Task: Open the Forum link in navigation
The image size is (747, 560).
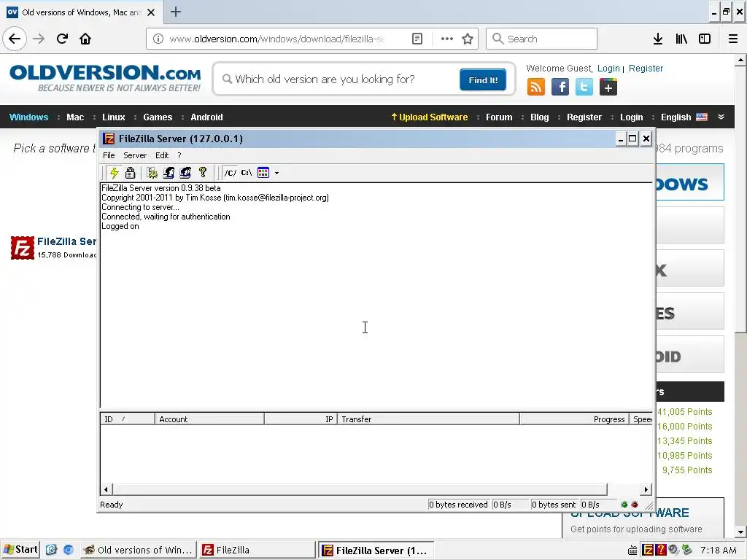Action: (x=499, y=117)
